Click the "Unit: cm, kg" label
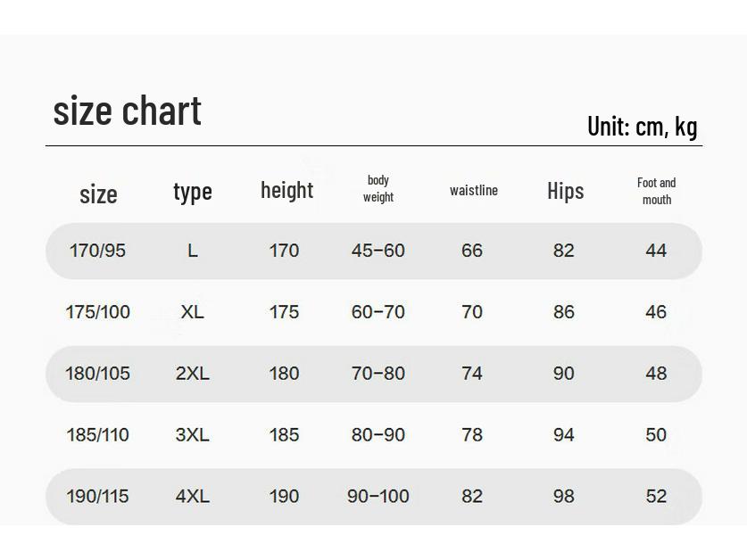Viewport: 747px width, 560px height. click(642, 127)
